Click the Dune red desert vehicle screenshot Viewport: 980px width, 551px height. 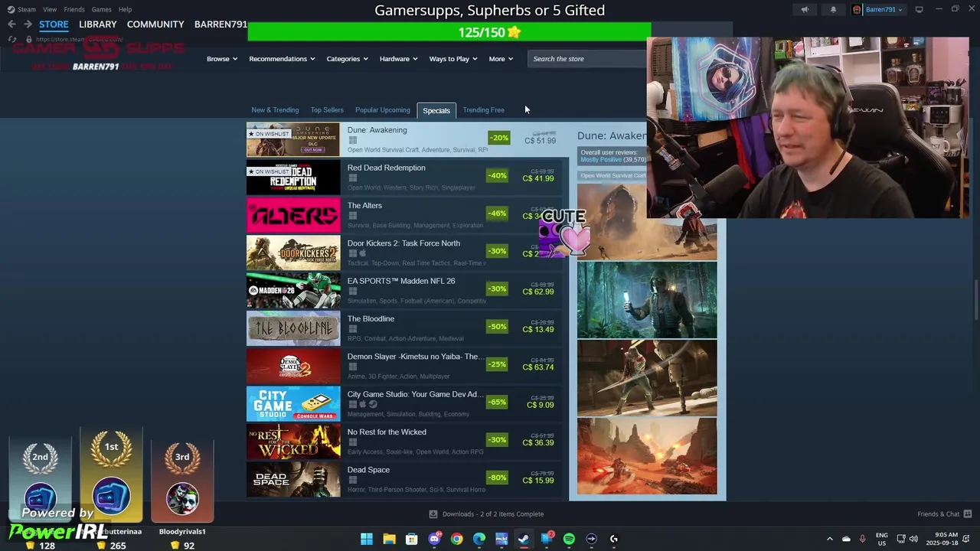647,456
